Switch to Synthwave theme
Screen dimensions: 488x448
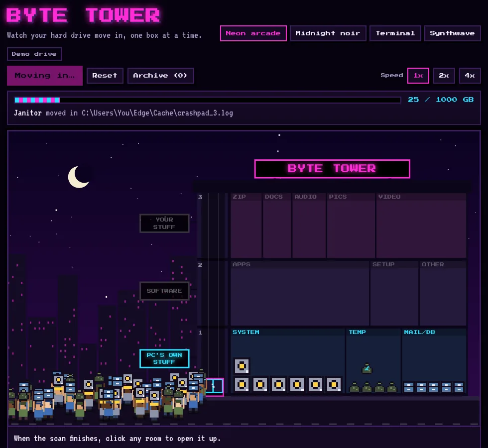pos(452,33)
